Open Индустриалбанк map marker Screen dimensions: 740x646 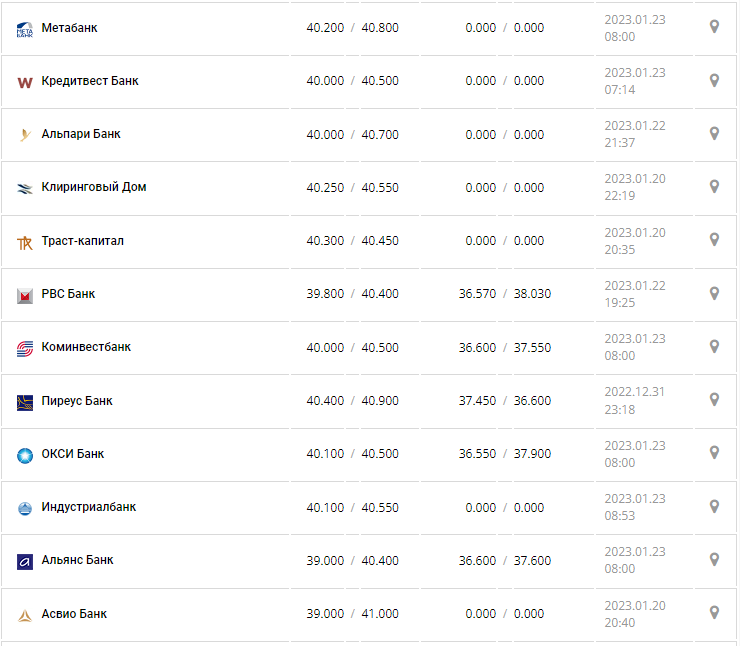point(714,507)
